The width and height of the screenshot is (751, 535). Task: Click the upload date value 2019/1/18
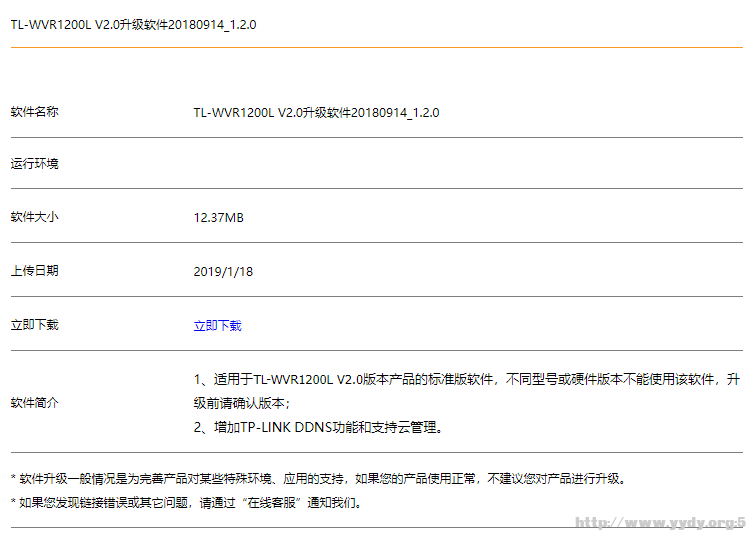pos(223,272)
